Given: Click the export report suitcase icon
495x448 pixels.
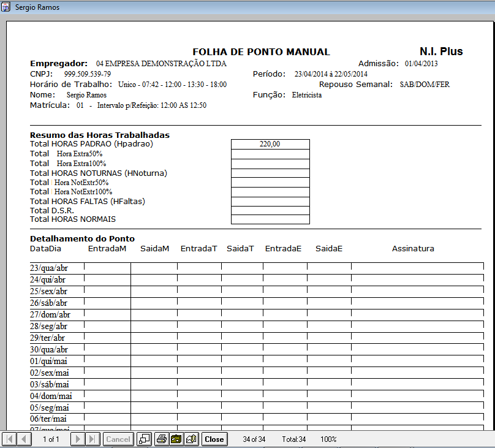Looking at the screenshot, I should pos(176,439).
